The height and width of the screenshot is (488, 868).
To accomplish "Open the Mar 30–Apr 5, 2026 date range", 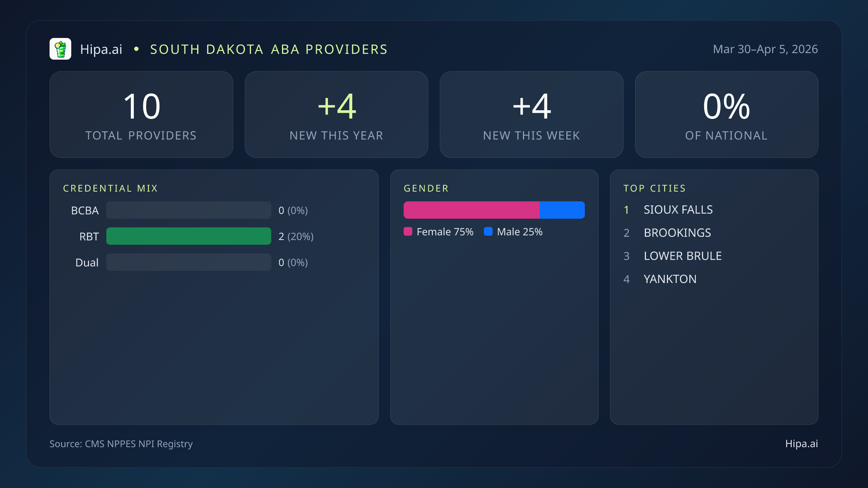I will click(x=765, y=49).
